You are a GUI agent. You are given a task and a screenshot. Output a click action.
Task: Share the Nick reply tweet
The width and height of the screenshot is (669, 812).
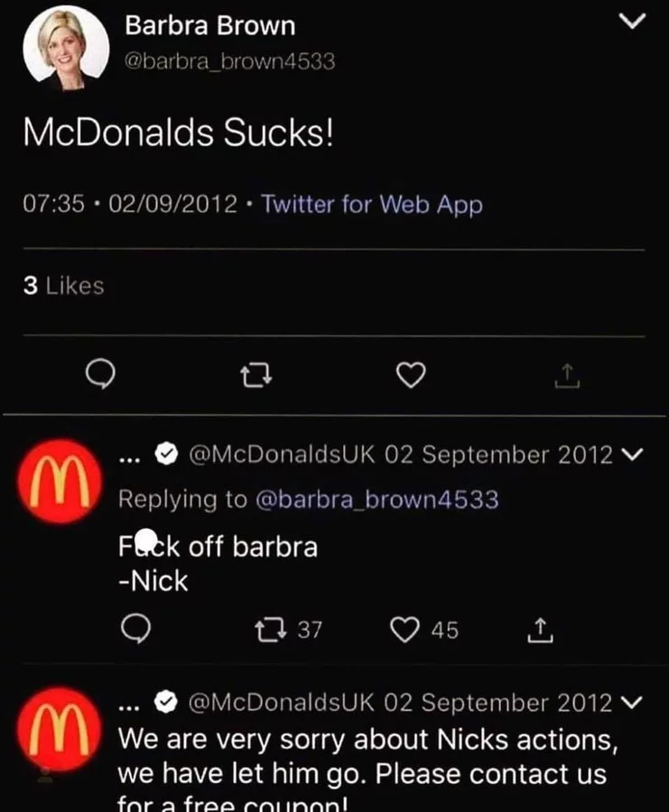pos(540,631)
